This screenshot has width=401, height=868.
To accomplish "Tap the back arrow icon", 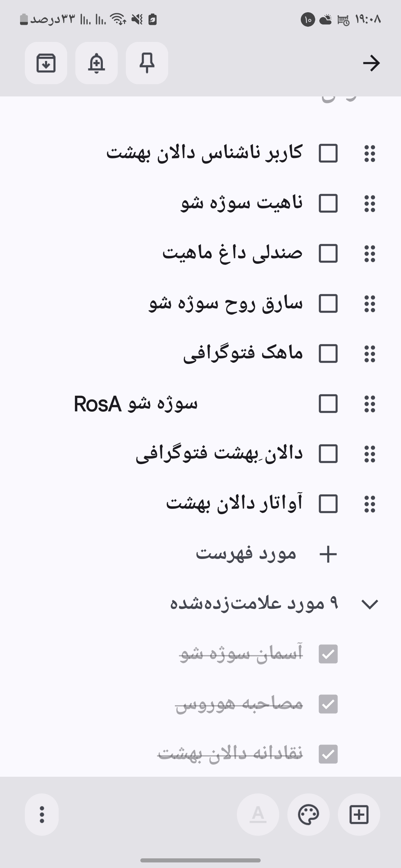I will pos(371,63).
